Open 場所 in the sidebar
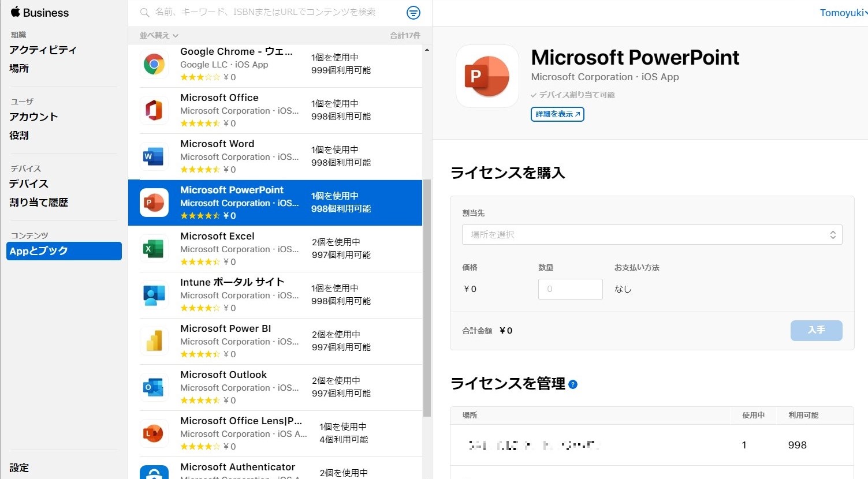 19,68
